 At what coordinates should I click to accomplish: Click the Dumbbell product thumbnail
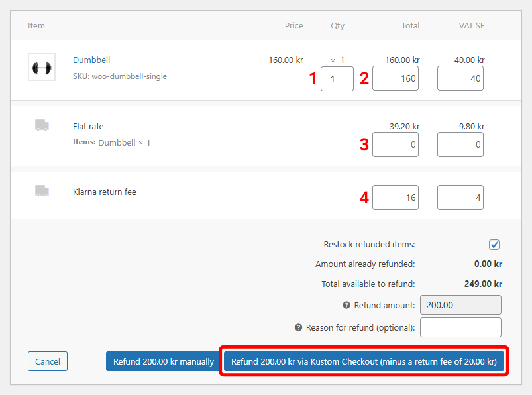42,68
